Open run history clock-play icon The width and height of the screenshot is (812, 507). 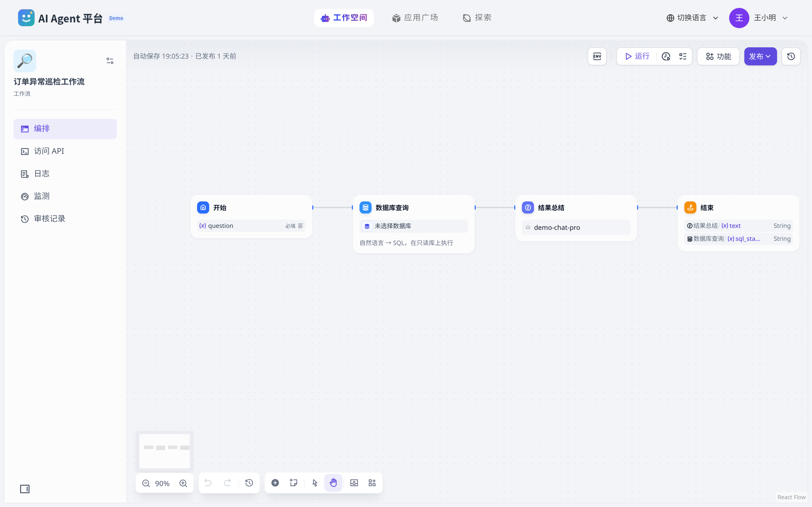(666, 56)
